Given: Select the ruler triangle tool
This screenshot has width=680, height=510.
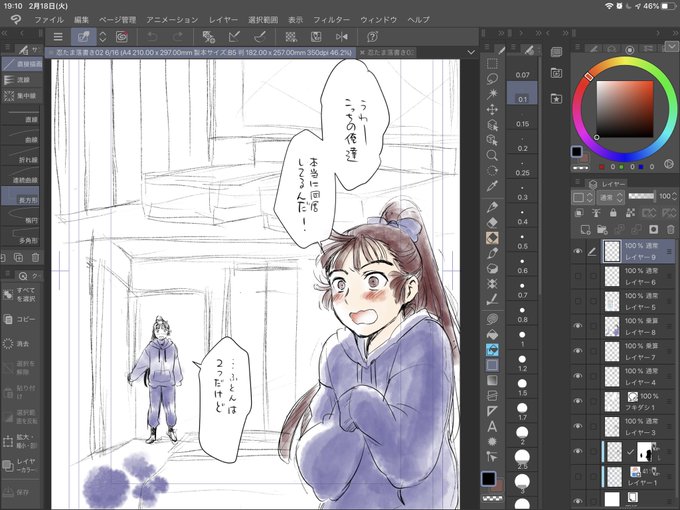Looking at the screenshot, I should pyautogui.click(x=492, y=411).
